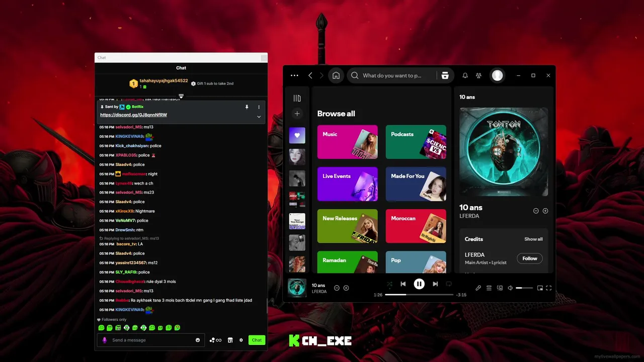Skip to next track
This screenshot has height=362, width=644.
(435, 284)
